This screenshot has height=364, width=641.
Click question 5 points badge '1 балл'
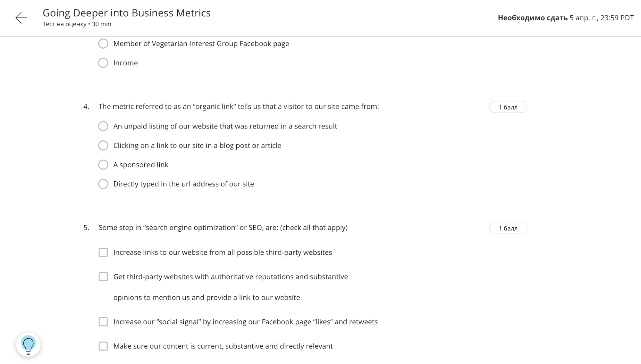pos(508,228)
